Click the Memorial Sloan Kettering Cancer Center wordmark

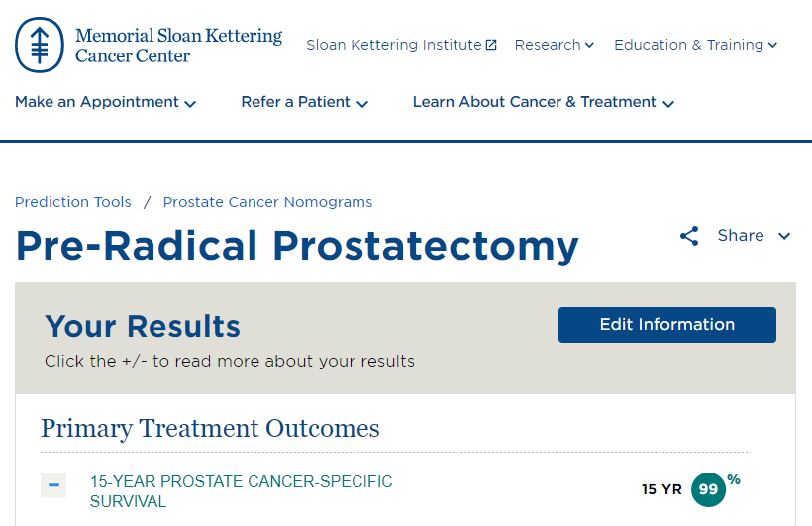178,46
